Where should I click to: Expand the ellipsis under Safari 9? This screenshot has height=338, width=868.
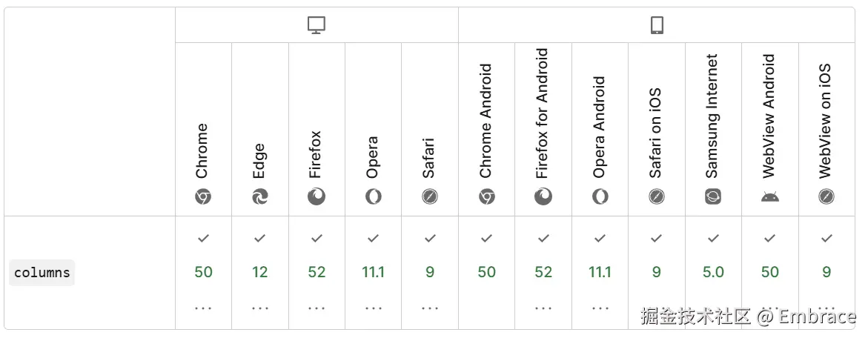(x=430, y=307)
